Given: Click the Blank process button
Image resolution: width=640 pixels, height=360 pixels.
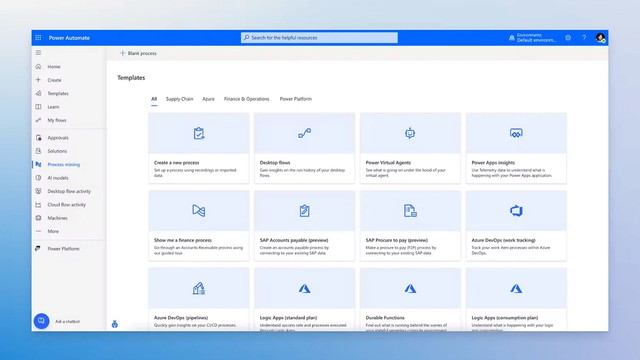Looking at the screenshot, I should (138, 53).
